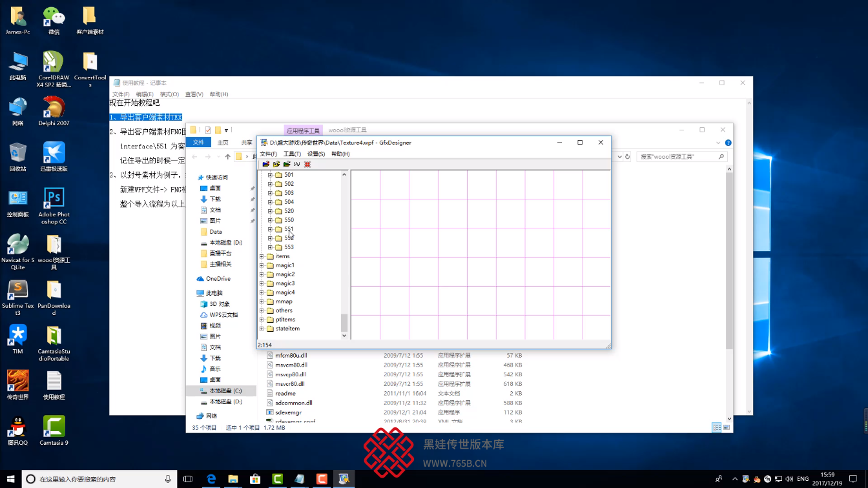Expand the 503 folder node
Image resolution: width=868 pixels, height=488 pixels.
click(x=270, y=193)
